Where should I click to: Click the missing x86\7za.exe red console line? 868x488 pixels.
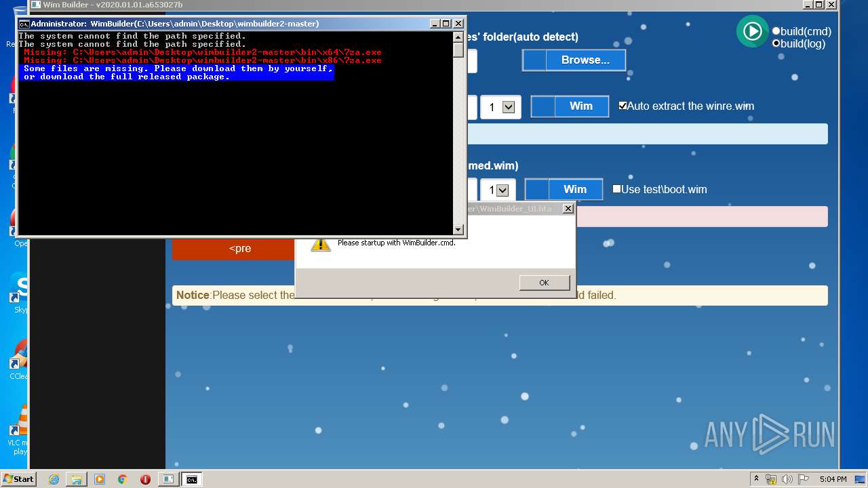click(203, 60)
